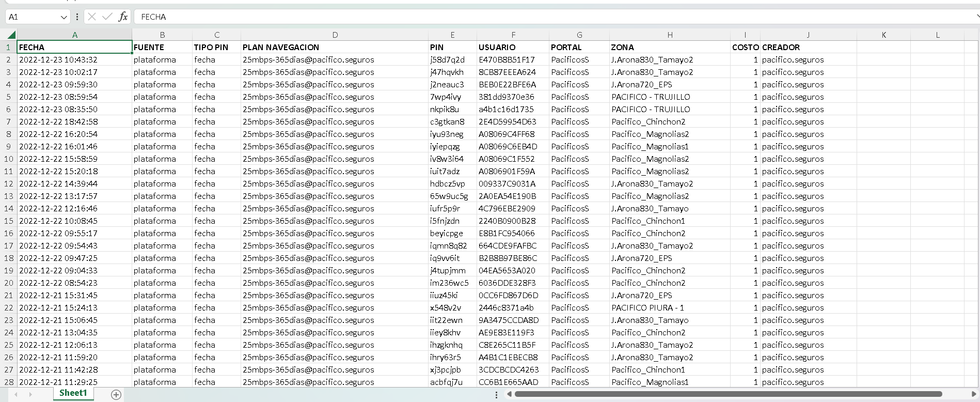Screen dimensions: 980x402
Task: Click the formula bar options dots
Action: coord(77,17)
